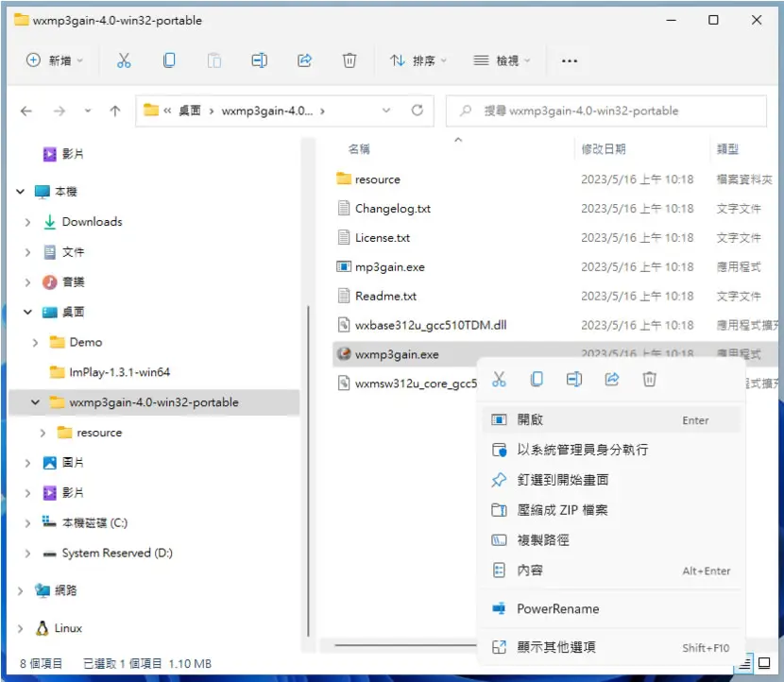Click the Downloads arrow icon in the sidebar
The image size is (784, 682).
pyautogui.click(x=49, y=221)
